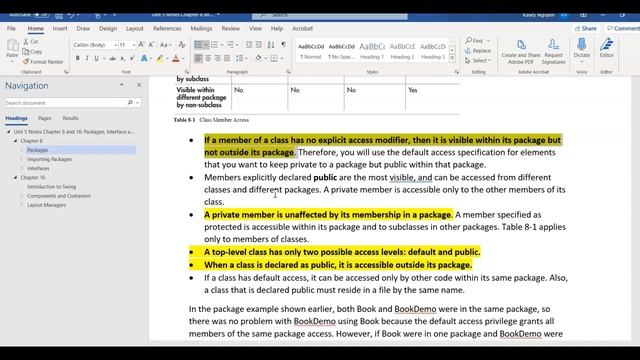
Task: Copy the selection to clipboard
Action: point(32,52)
